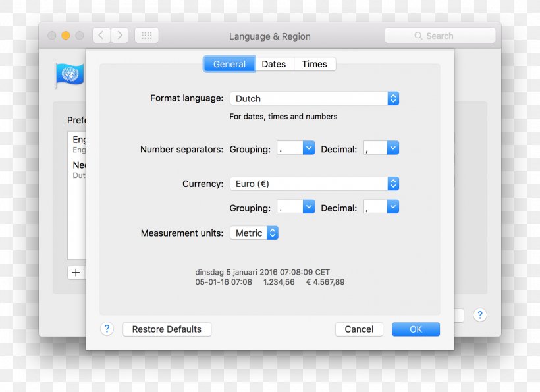540x392 pixels.
Task: Add a preferred language with plus button
Action: point(76,272)
